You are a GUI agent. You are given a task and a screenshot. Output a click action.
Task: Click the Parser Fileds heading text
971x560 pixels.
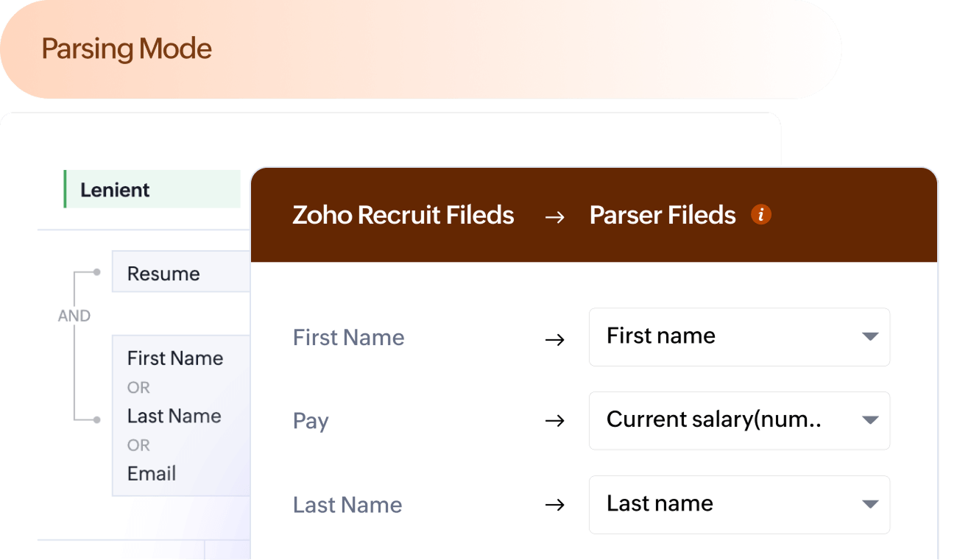pyautogui.click(x=662, y=215)
